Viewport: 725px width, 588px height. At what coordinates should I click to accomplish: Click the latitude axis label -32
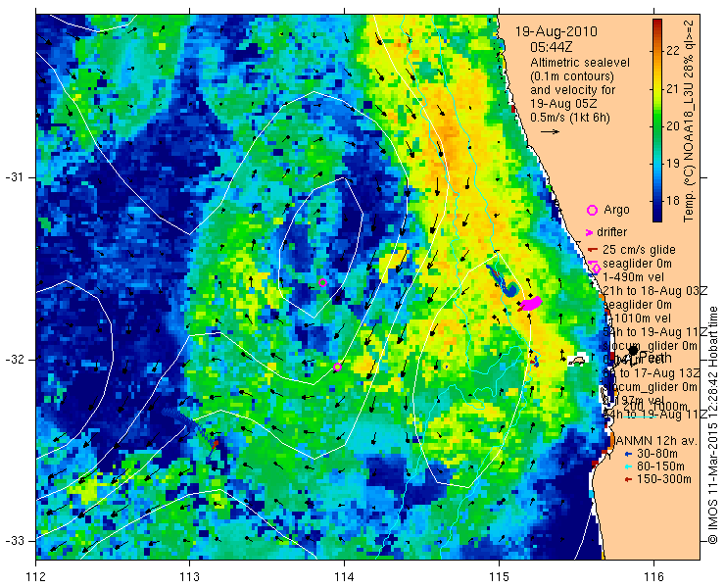coord(15,360)
